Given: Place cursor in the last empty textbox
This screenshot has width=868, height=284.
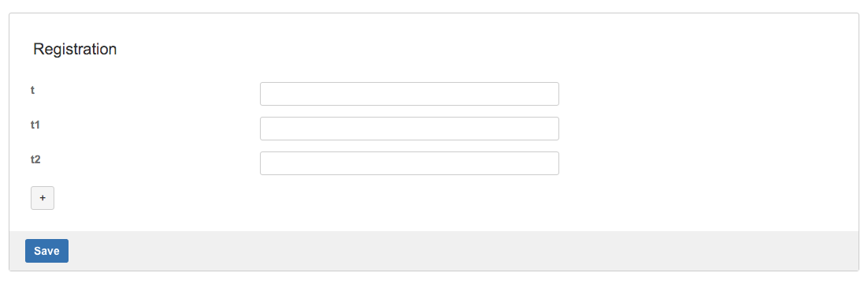Looking at the screenshot, I should (x=409, y=163).
